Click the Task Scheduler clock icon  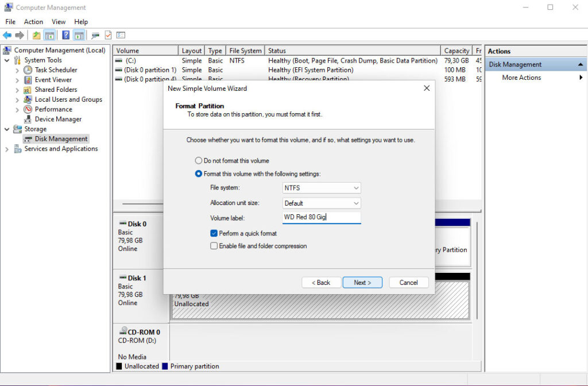(28, 70)
